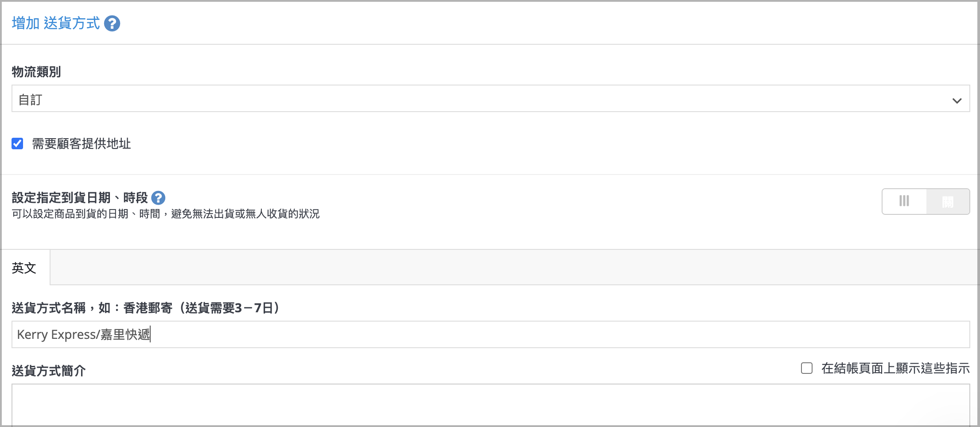Click the 需要顧客提供地址 label text
Image resolution: width=980 pixels, height=427 pixels.
coord(81,144)
